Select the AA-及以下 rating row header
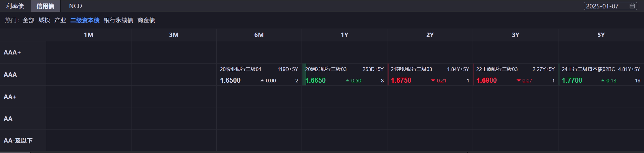 [18, 141]
